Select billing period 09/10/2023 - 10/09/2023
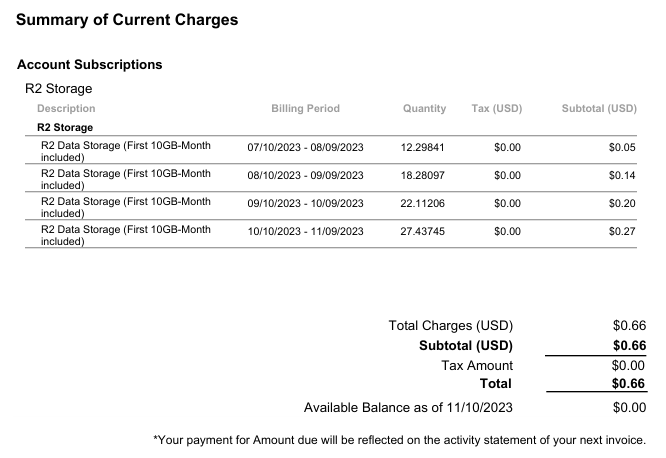The height and width of the screenshot is (458, 666). click(305, 203)
